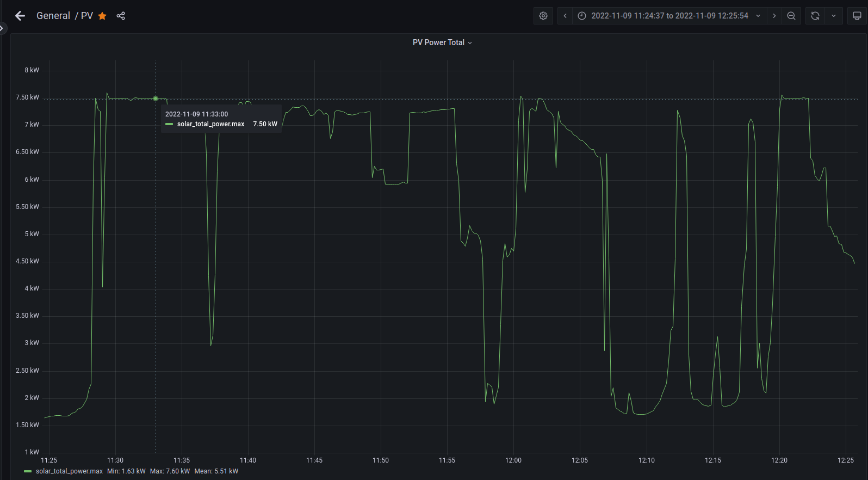Open dashboard settings gear
The height and width of the screenshot is (480, 868).
(x=543, y=16)
